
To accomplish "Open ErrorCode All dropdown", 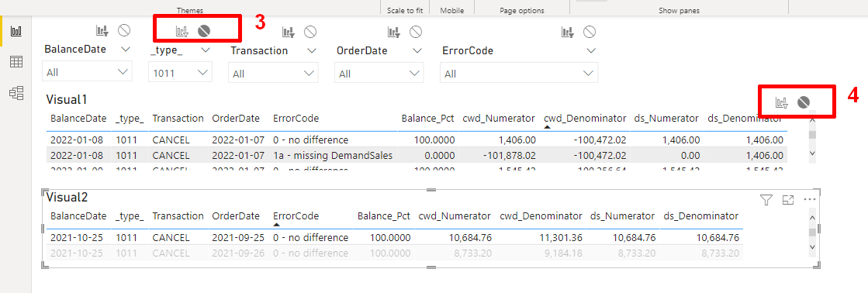I will (519, 73).
